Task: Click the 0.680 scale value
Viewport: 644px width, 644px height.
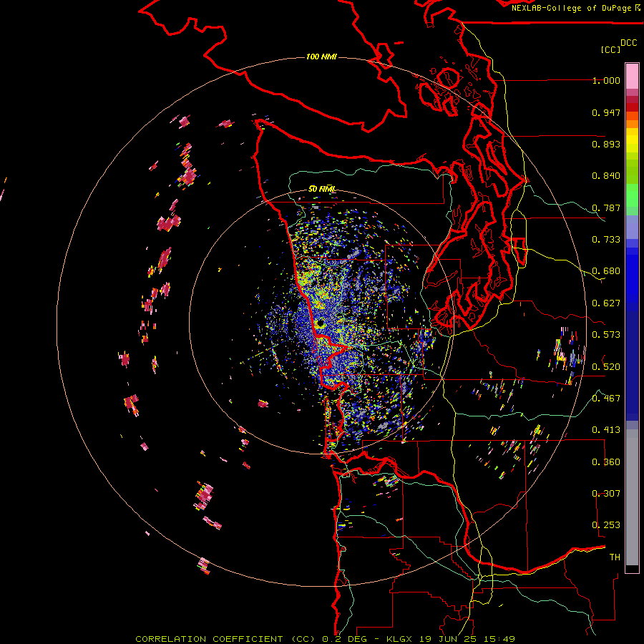Action: click(x=606, y=271)
